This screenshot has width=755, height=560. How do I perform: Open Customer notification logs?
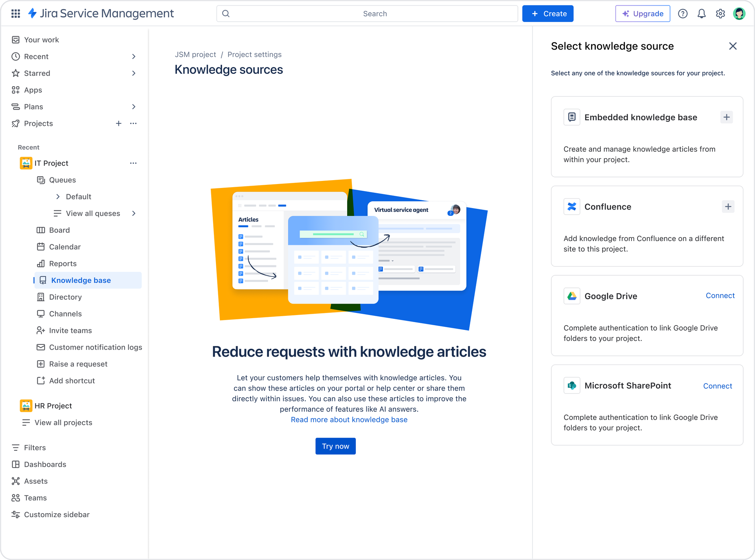[96, 347]
